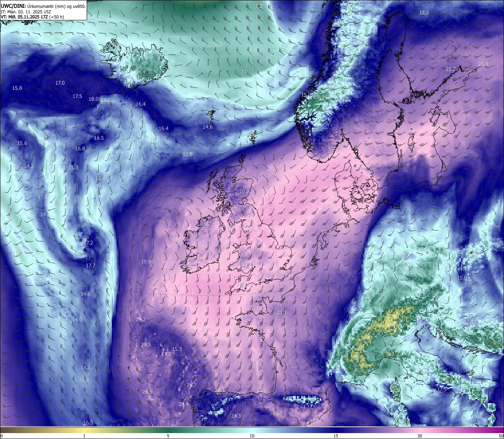Click the 10 tick label on color scale
This screenshot has height=439, width=504.
252,436
